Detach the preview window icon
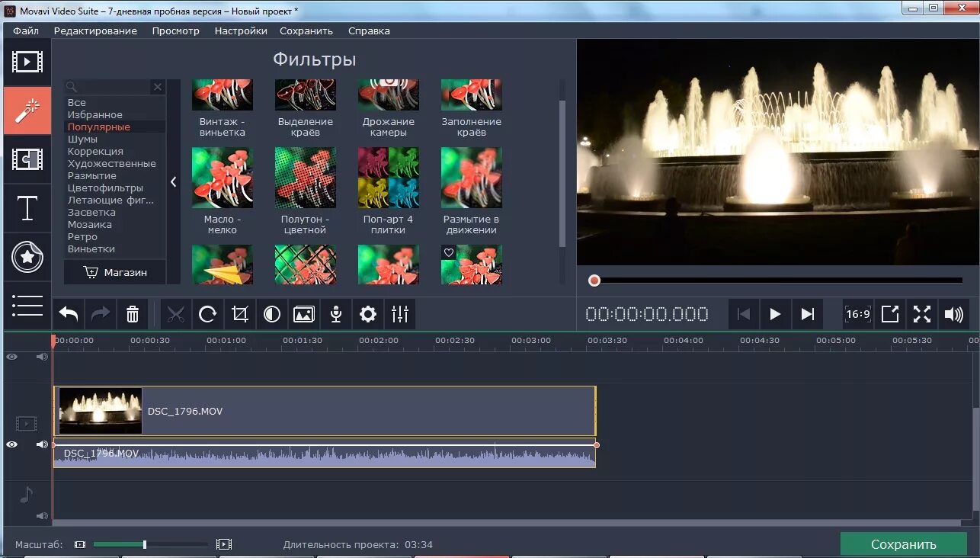This screenshot has width=980, height=558. 890,314
